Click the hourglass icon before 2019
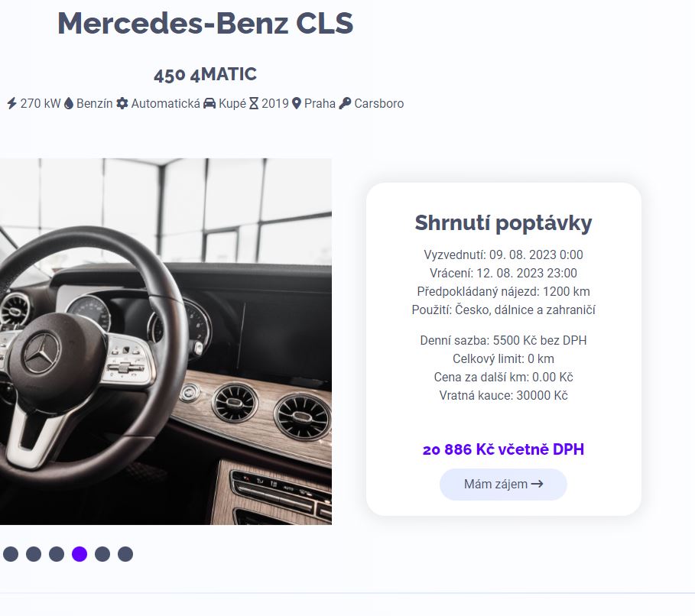This screenshot has width=695, height=616. tap(254, 103)
